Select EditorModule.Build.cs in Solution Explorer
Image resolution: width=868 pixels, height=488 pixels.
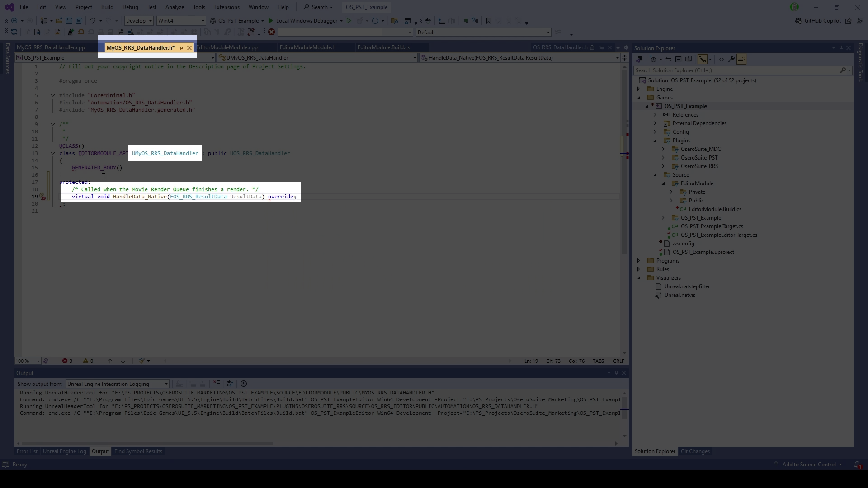pyautogui.click(x=714, y=209)
